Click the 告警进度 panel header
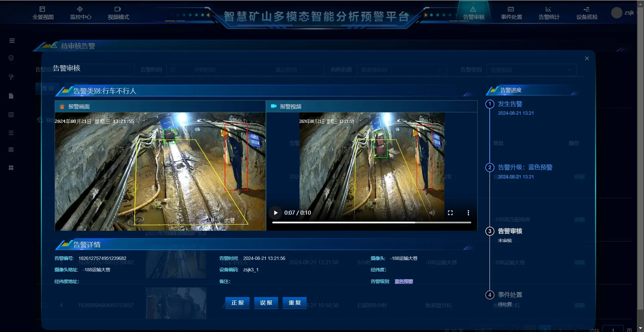 click(x=511, y=90)
